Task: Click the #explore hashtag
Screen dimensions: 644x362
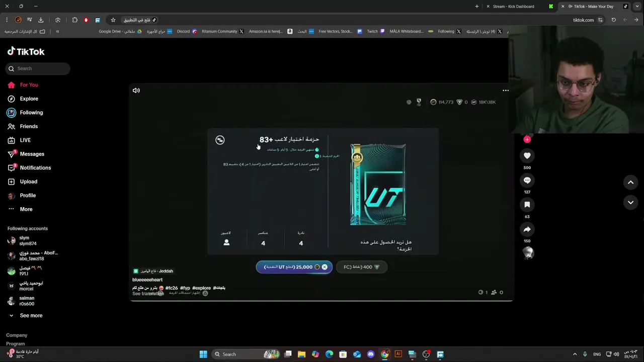Action: (x=201, y=288)
